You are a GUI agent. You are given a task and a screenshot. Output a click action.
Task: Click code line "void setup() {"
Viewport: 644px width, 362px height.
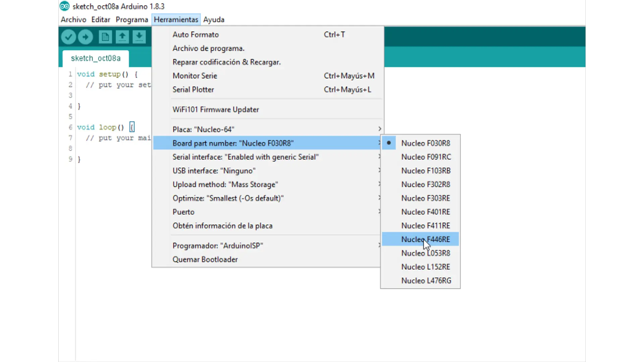(107, 74)
